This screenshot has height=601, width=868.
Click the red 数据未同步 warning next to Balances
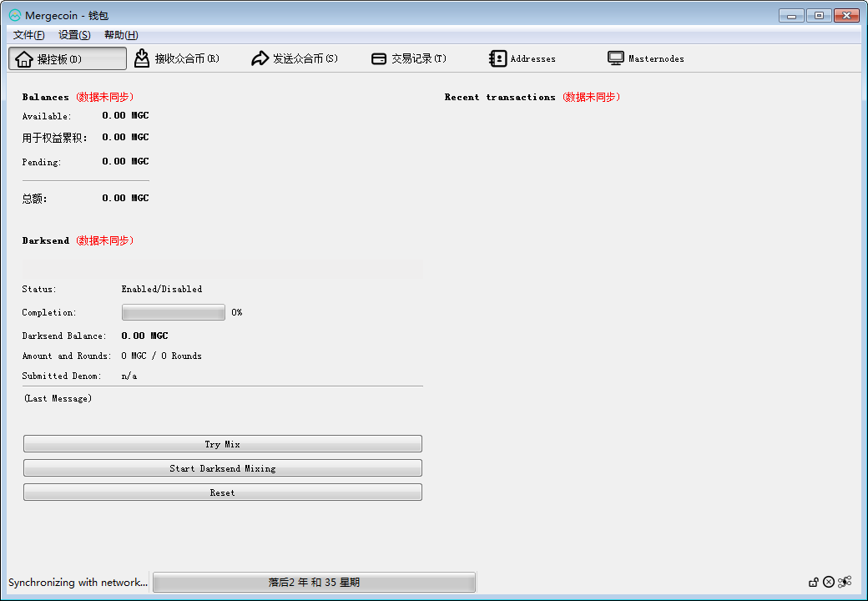104,97
